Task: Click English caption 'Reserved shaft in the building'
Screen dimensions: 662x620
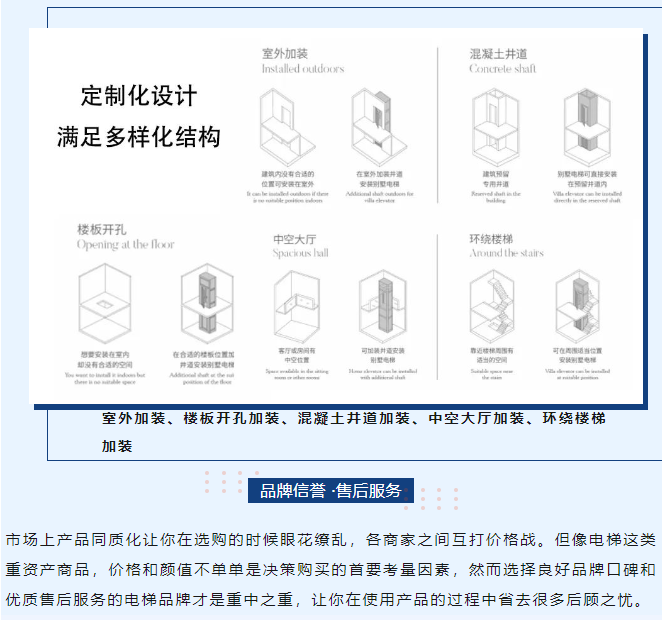Action: click(496, 197)
